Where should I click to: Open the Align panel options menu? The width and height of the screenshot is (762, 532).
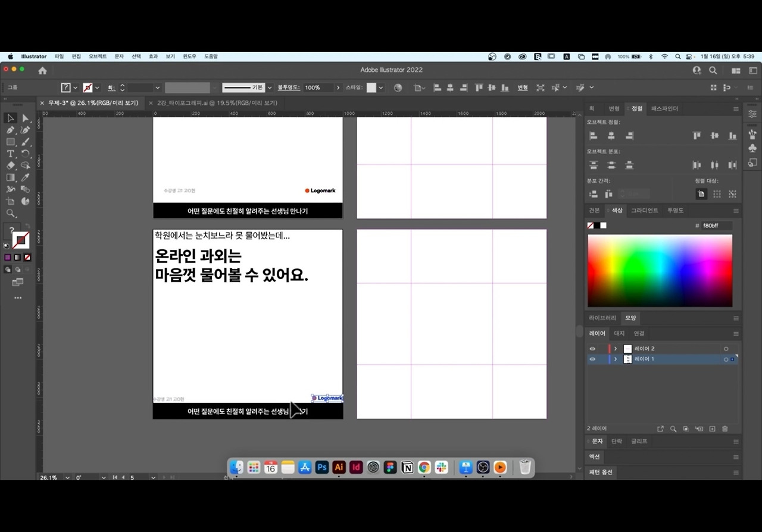(736, 109)
